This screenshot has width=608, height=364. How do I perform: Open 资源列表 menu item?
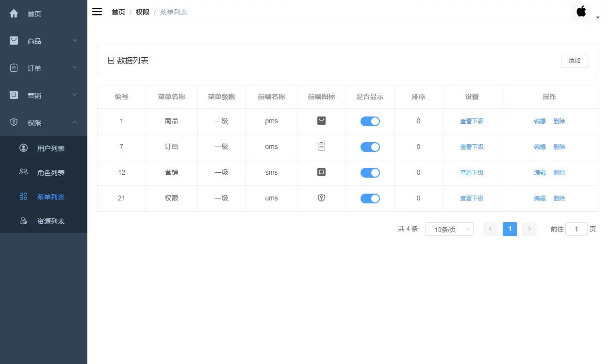[44, 221]
